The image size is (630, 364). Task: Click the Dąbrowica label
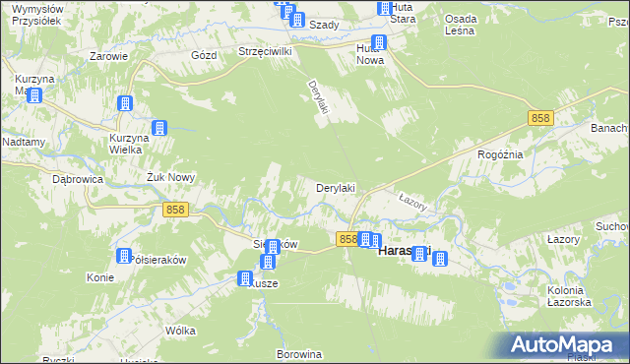coord(78,179)
